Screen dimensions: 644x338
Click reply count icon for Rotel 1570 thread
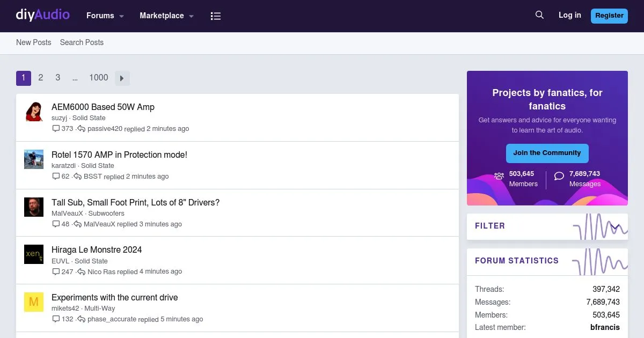[x=56, y=177]
